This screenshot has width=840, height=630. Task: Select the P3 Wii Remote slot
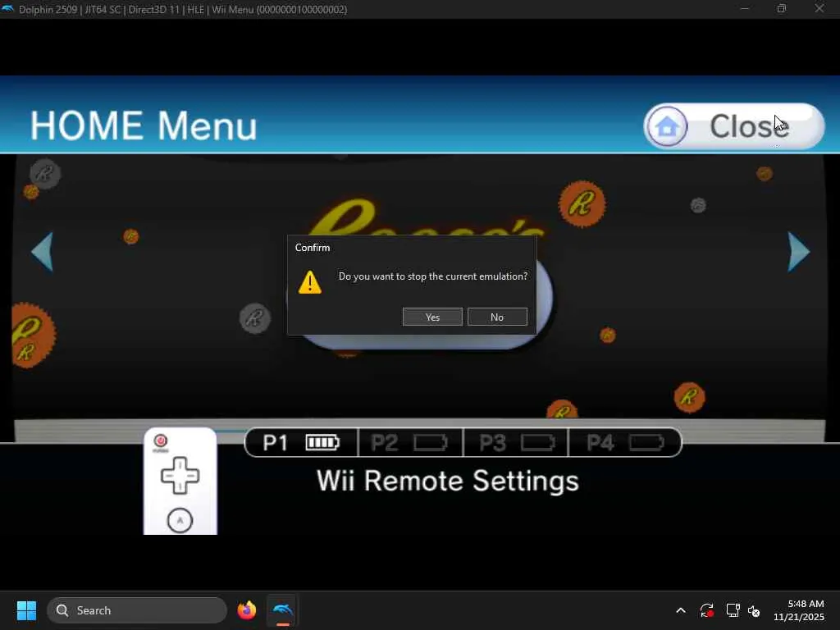(x=515, y=442)
